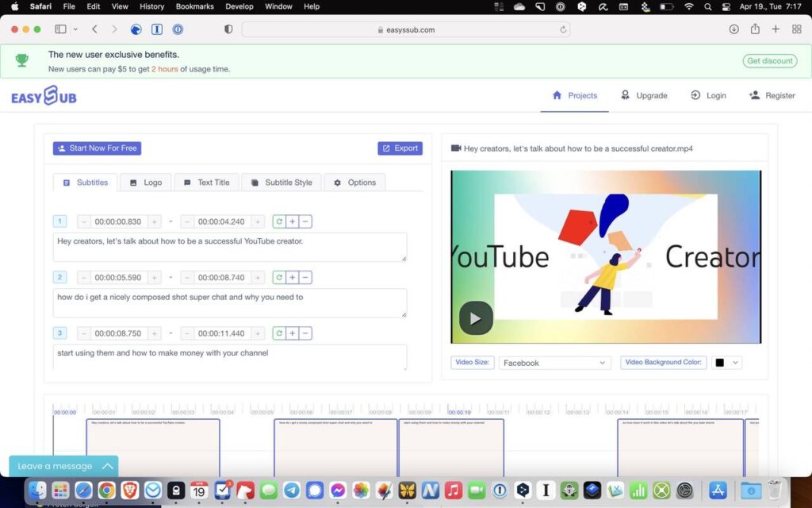Remove subtitle 2 with minus icon
Image resolution: width=812 pixels, height=508 pixels.
click(x=305, y=278)
